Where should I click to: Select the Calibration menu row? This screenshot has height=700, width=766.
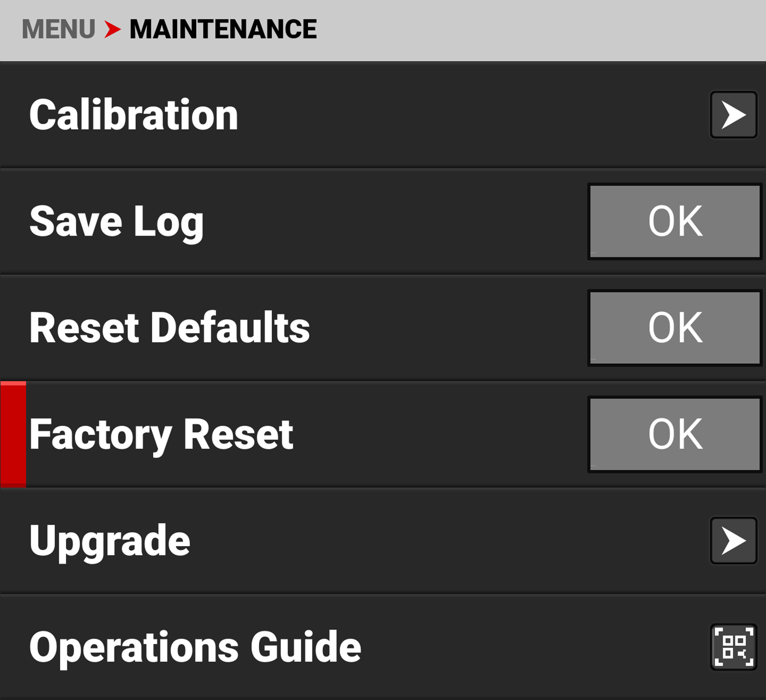click(383, 115)
